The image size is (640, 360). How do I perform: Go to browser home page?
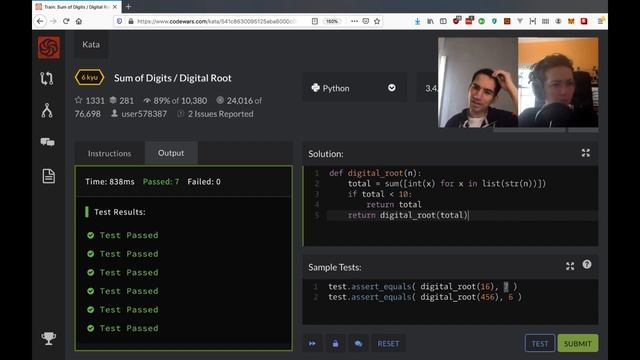click(x=79, y=21)
